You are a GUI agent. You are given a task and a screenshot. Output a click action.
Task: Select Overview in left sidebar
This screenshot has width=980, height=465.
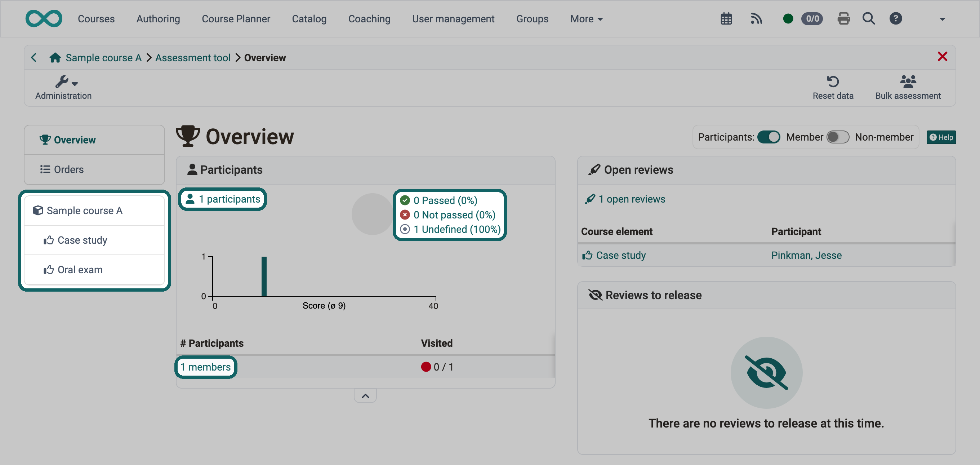94,139
